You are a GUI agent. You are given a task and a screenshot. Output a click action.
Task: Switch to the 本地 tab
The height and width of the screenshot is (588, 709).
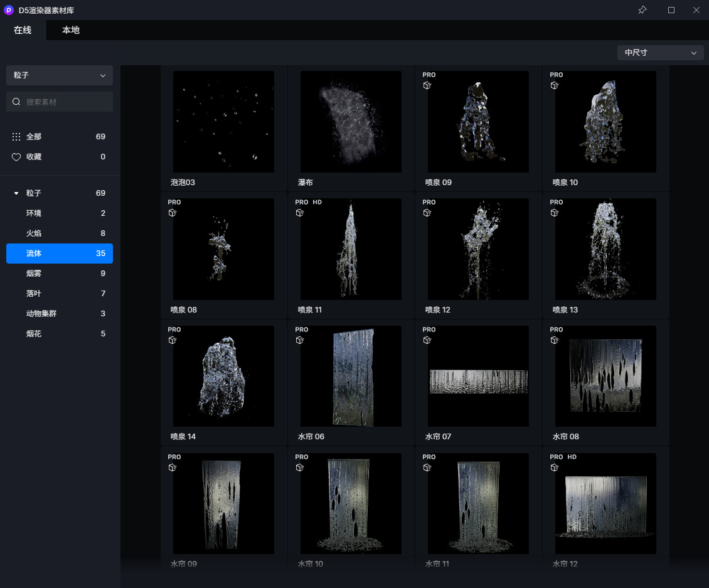(70, 30)
